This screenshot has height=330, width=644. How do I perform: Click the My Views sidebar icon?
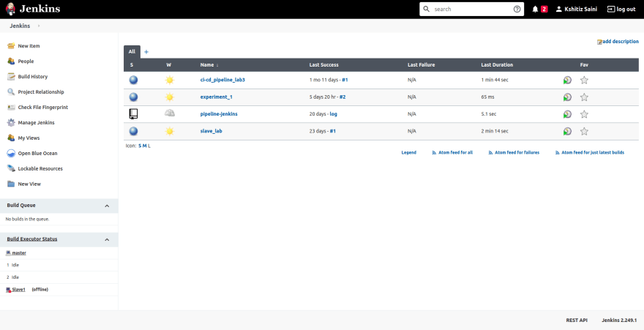click(12, 138)
